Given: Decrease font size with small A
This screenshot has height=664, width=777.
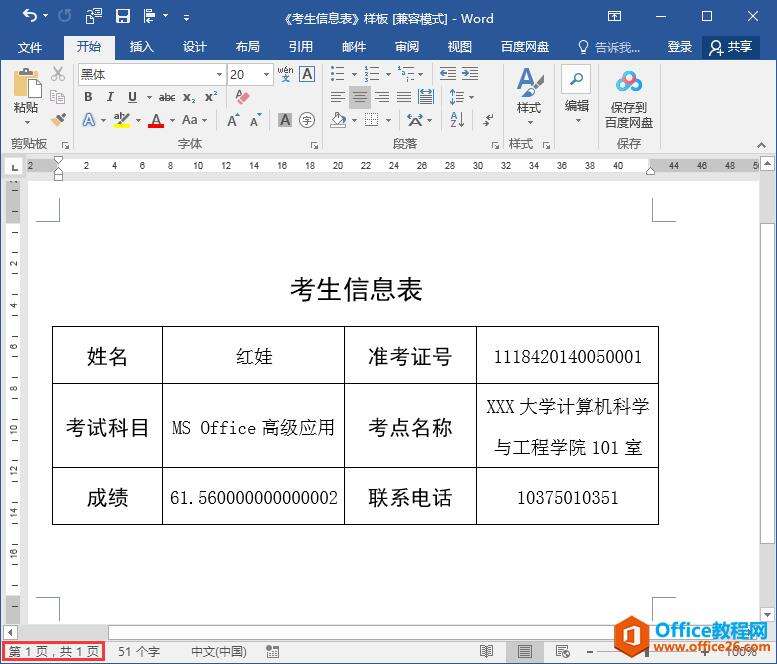Looking at the screenshot, I should pyautogui.click(x=256, y=120).
